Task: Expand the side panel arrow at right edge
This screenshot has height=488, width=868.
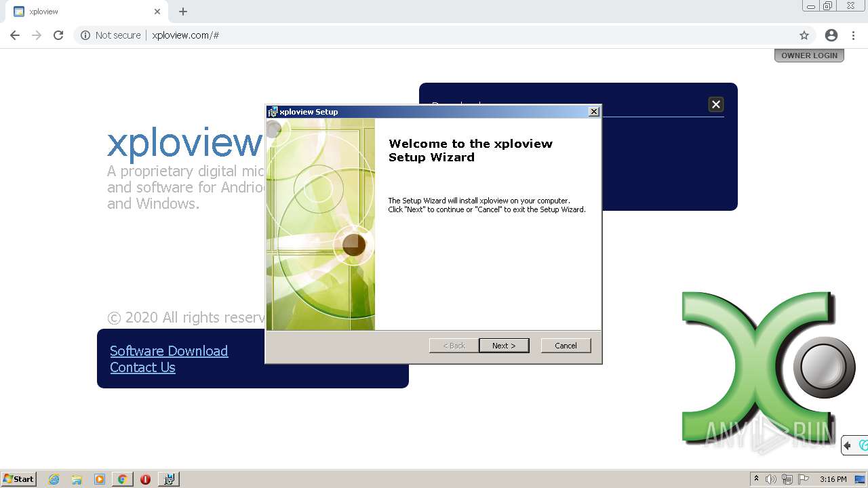Action: [847, 445]
